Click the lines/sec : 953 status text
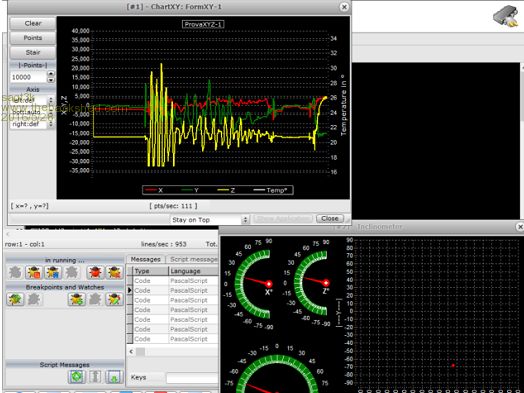 tap(163, 244)
